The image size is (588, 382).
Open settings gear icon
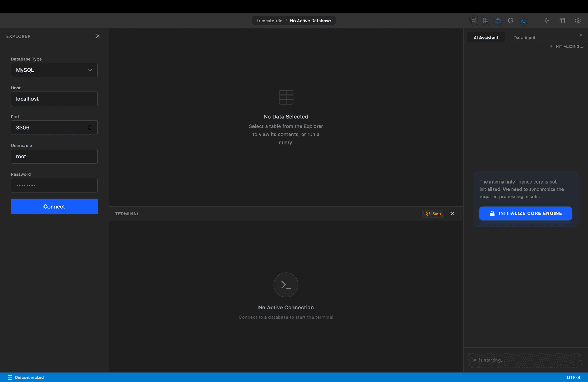pyautogui.click(x=578, y=21)
